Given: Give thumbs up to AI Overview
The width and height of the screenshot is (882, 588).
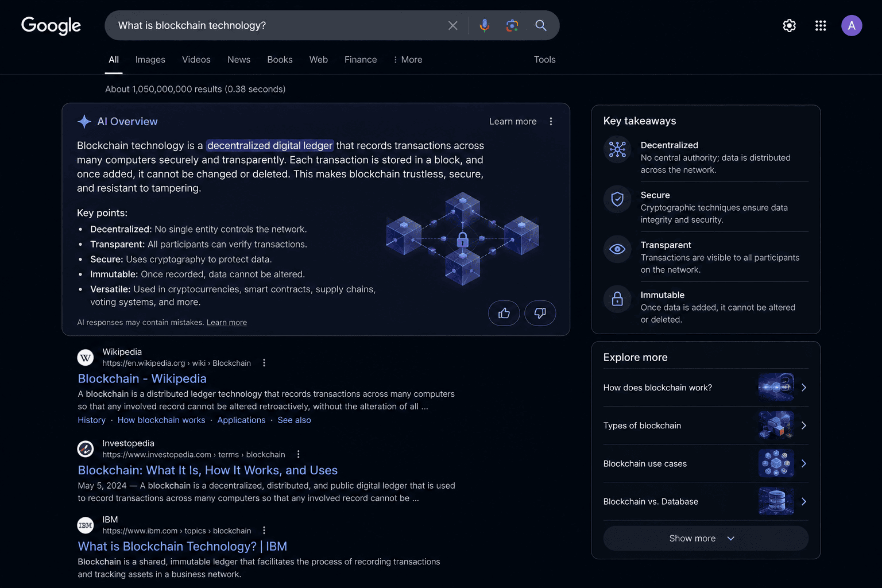Looking at the screenshot, I should pyautogui.click(x=504, y=313).
